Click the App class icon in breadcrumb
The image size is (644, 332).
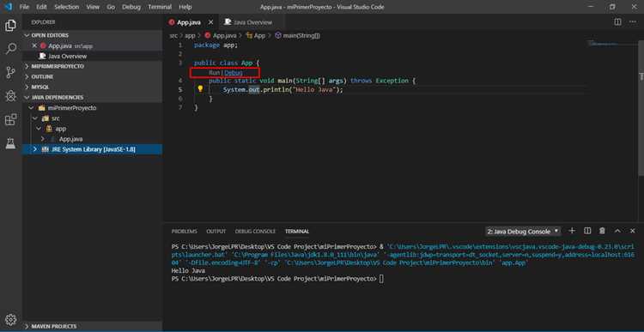249,36
